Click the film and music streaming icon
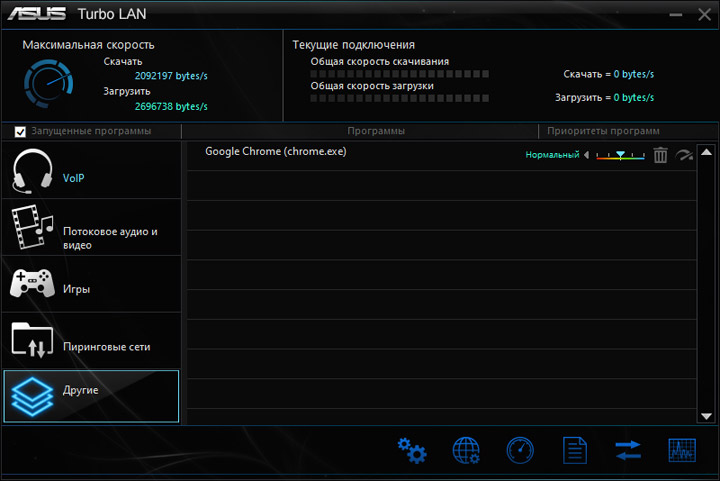Image resolution: width=720 pixels, height=481 pixels. (x=32, y=227)
